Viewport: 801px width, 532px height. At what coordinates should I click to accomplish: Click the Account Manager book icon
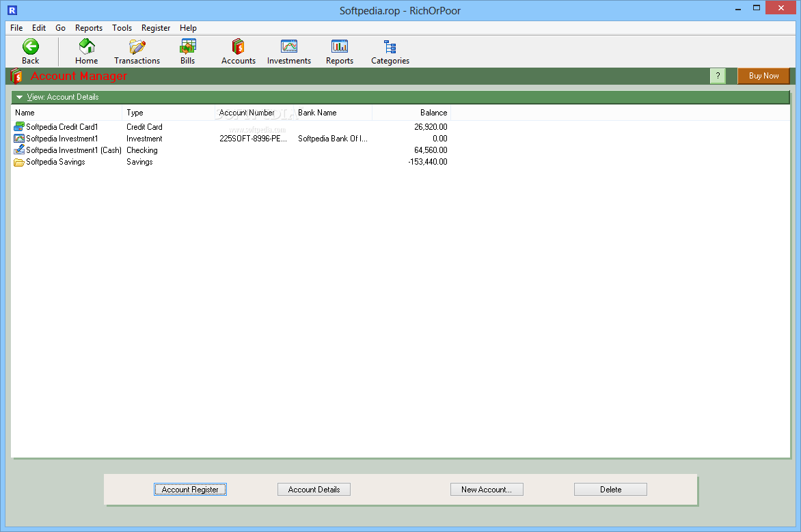[16, 76]
